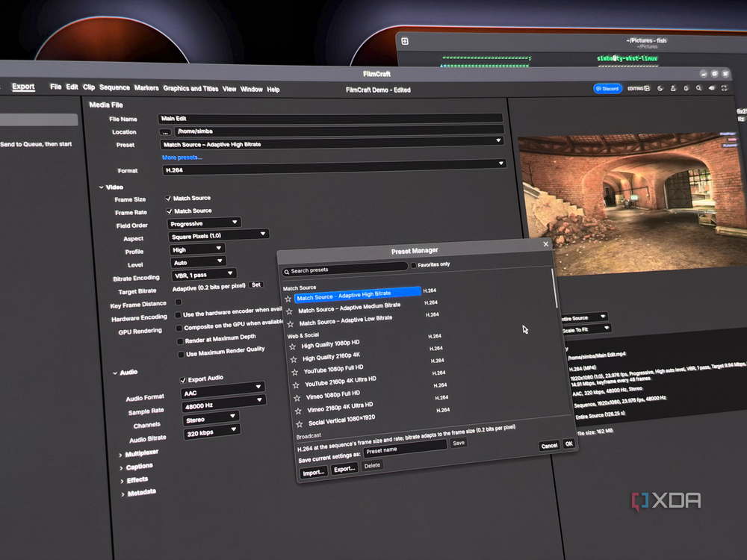The width and height of the screenshot is (747, 560).
Task: Click Cancel in the Preset Manager
Action: point(549,446)
